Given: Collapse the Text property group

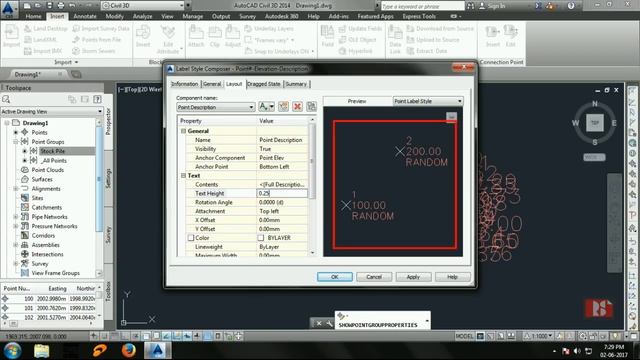Looking at the screenshot, I should point(183,176).
